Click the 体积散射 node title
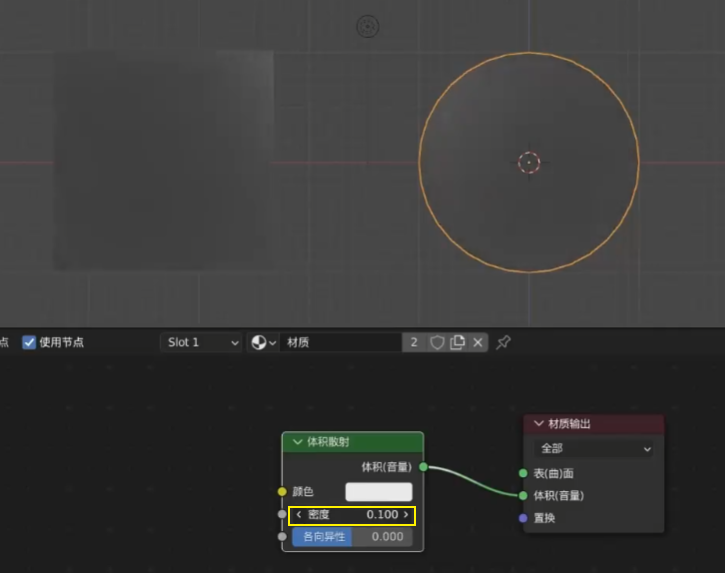 pyautogui.click(x=328, y=442)
